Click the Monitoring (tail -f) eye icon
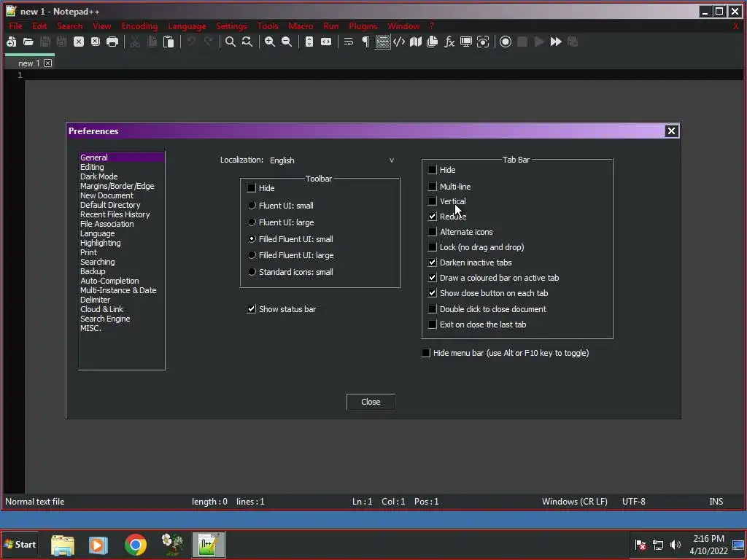The height and width of the screenshot is (560, 747). [x=483, y=42]
